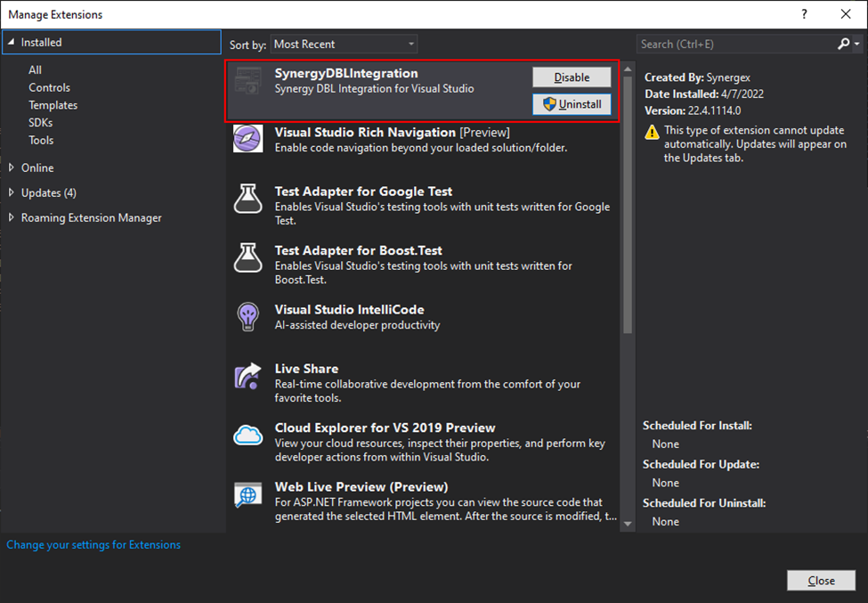Click the Created By: Synergex text
Image resolution: width=868 pixels, height=603 pixels.
point(697,77)
